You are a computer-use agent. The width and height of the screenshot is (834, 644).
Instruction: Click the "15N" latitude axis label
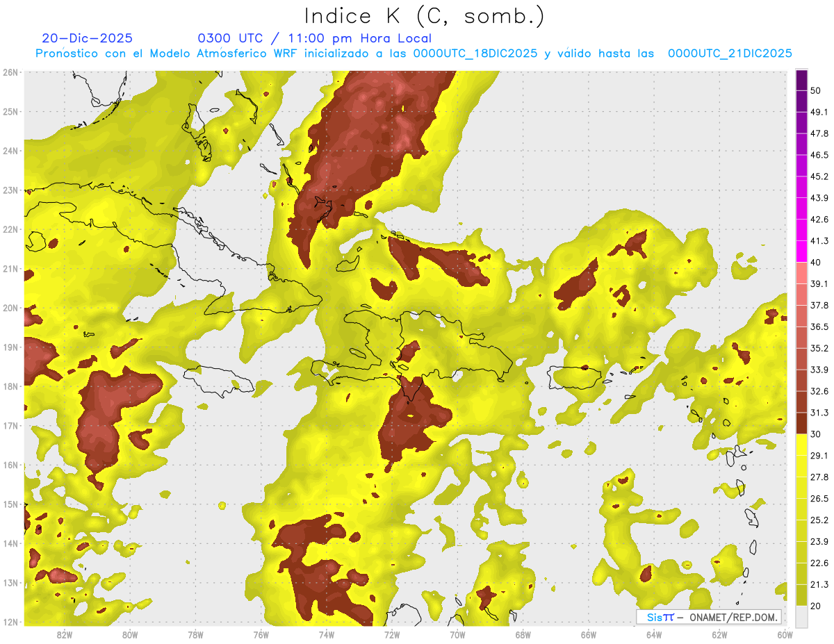pyautogui.click(x=10, y=504)
